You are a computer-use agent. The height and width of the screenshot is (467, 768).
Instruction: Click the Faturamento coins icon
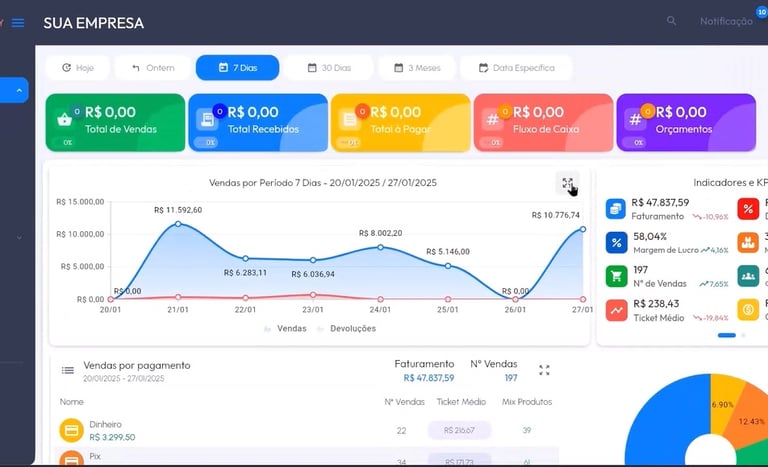pos(616,209)
